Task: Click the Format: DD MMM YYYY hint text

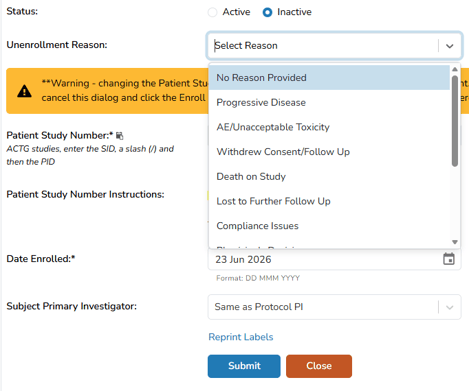Action: [x=258, y=278]
